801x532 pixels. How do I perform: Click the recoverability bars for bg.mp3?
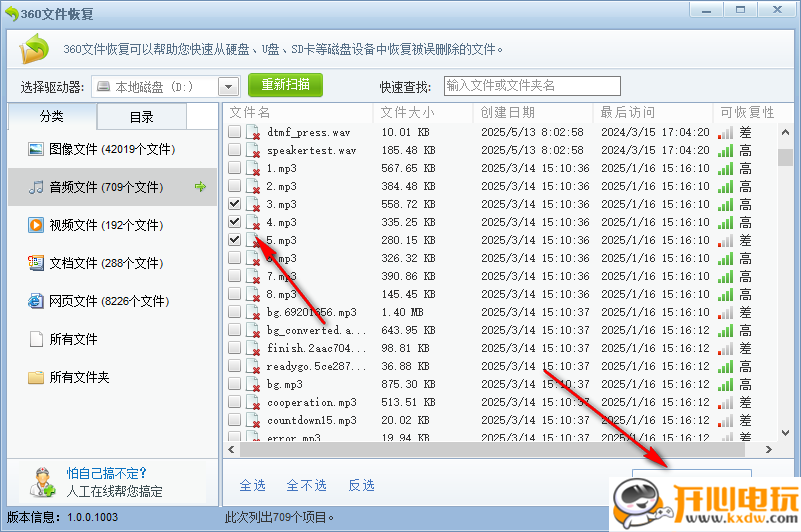coord(725,384)
